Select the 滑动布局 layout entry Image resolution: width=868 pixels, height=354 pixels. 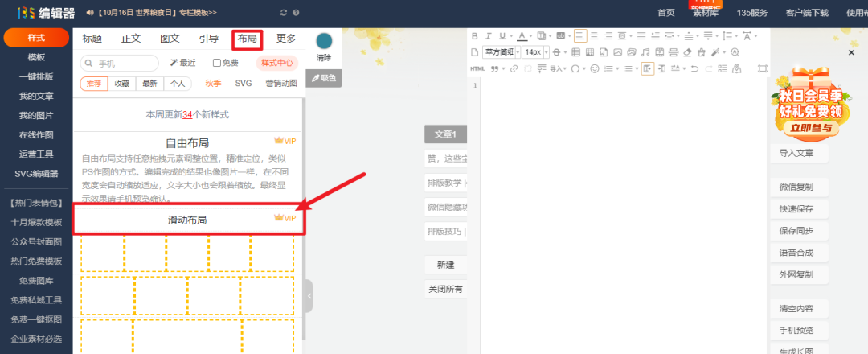(x=188, y=220)
